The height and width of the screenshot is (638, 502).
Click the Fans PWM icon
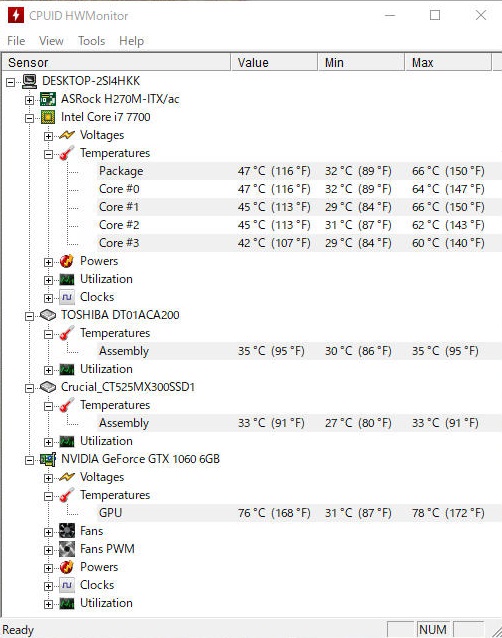(x=67, y=549)
